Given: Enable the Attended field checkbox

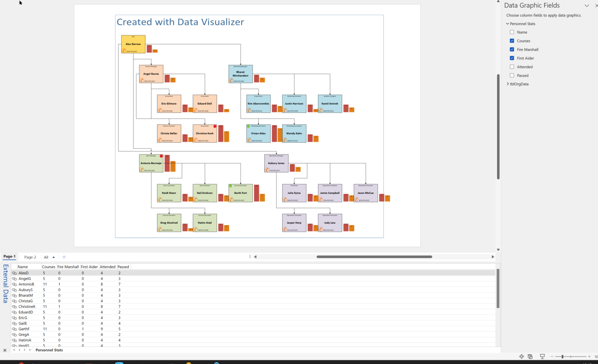Looking at the screenshot, I should 512,67.
